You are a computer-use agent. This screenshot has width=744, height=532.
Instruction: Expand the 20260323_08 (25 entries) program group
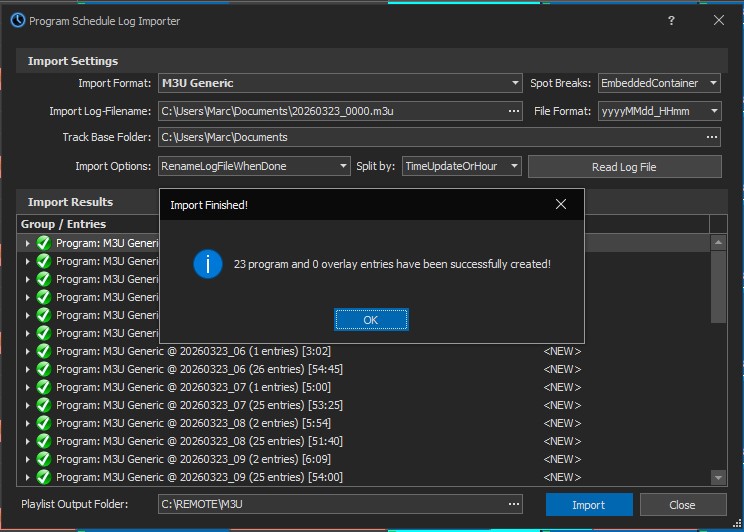coord(27,441)
